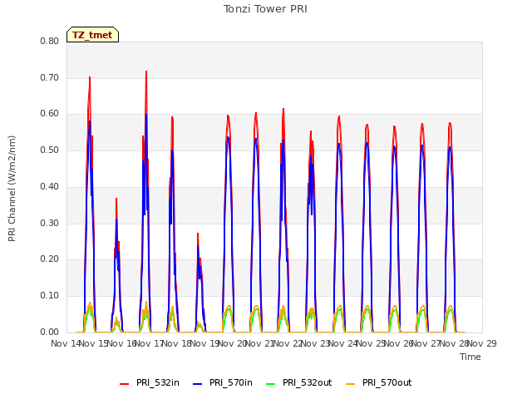Select the PRI_570in legend label
This screenshot has width=532, height=399.
click(231, 382)
